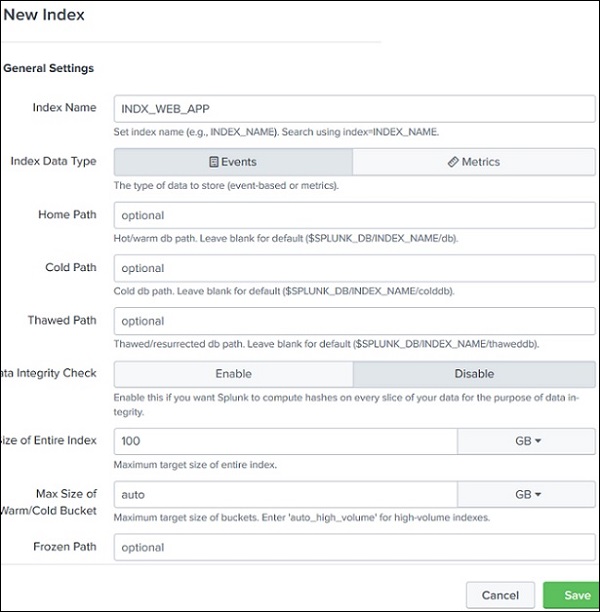Click into the Cold Path field
This screenshot has width=600, height=612.
coord(355,268)
